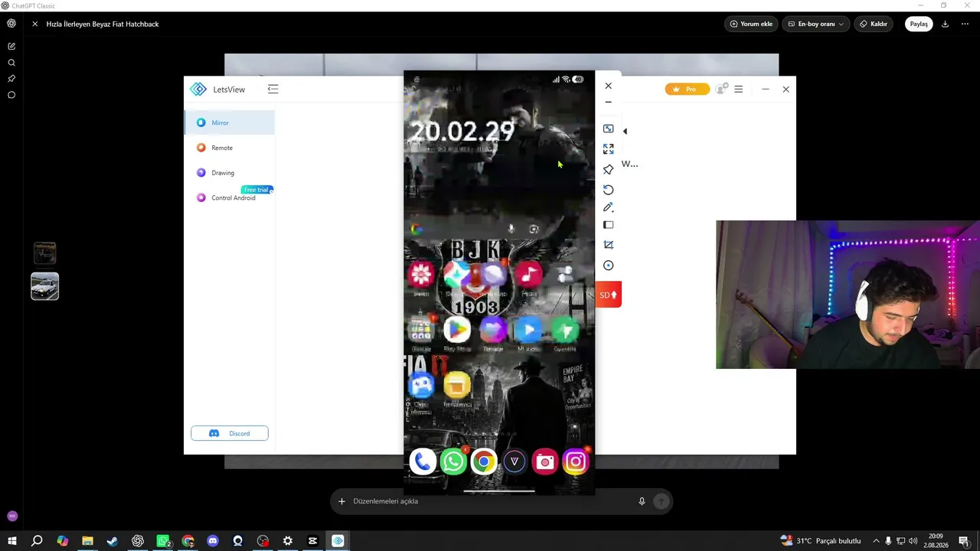
Task: Close the mirrored phone panel
Action: click(608, 86)
